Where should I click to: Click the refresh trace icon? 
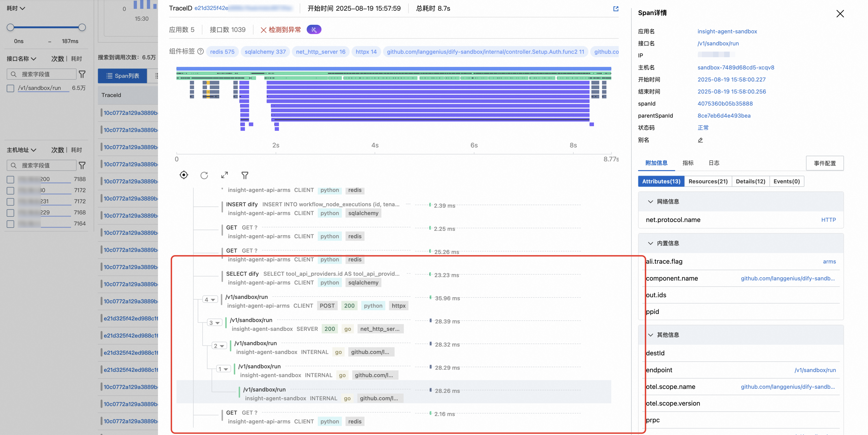(x=204, y=175)
